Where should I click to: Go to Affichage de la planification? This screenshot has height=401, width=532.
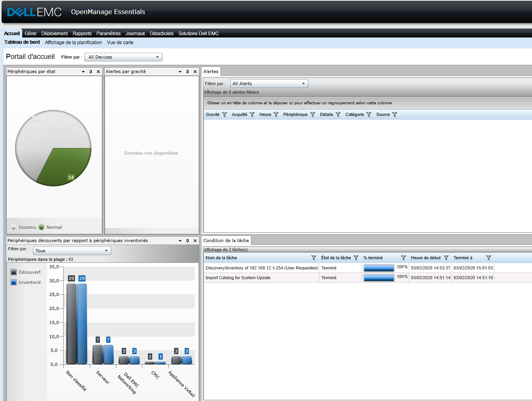73,43
